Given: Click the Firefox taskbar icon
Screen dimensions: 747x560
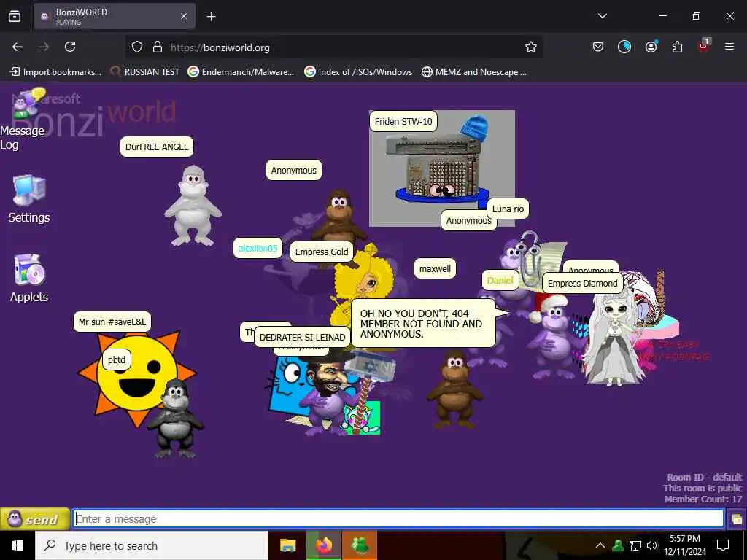Looking at the screenshot, I should pyautogui.click(x=323, y=545).
